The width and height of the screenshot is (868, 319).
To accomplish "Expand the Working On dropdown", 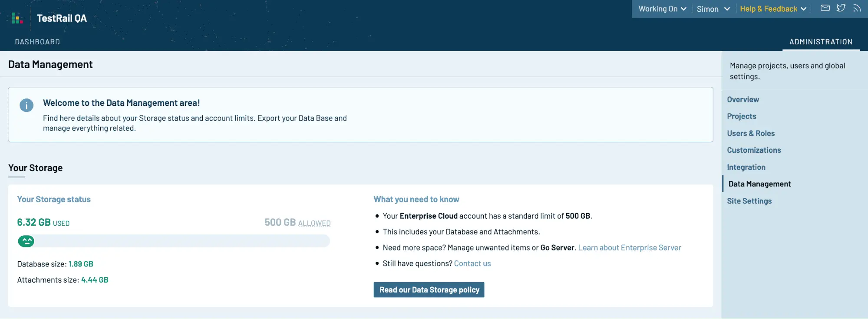I will click(662, 9).
